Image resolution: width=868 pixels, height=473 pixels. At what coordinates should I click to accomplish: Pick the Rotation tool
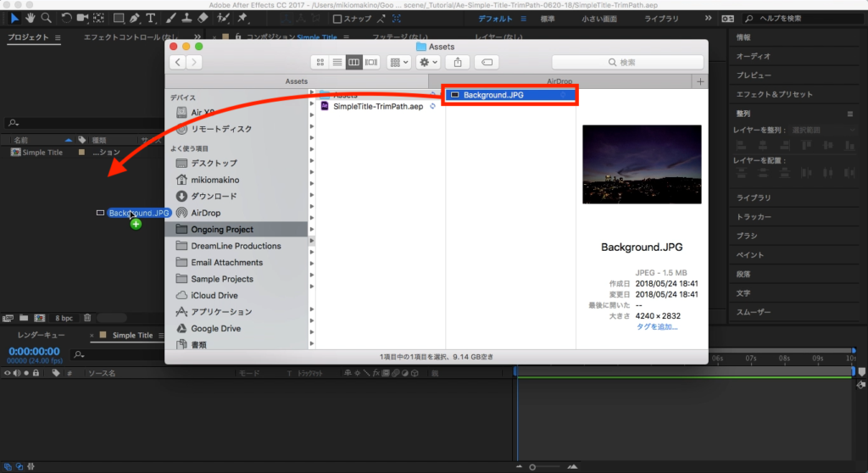[x=66, y=18]
